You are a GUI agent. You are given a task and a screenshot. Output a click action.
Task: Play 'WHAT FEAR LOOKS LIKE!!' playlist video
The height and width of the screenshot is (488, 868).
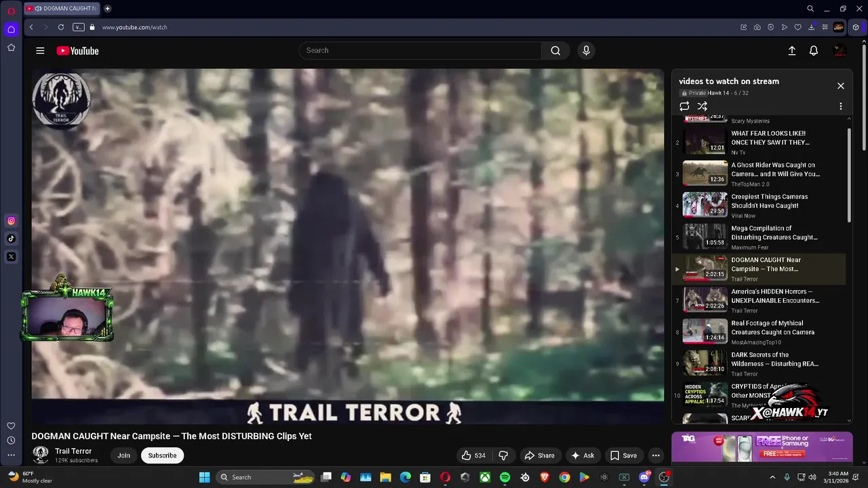tap(759, 142)
